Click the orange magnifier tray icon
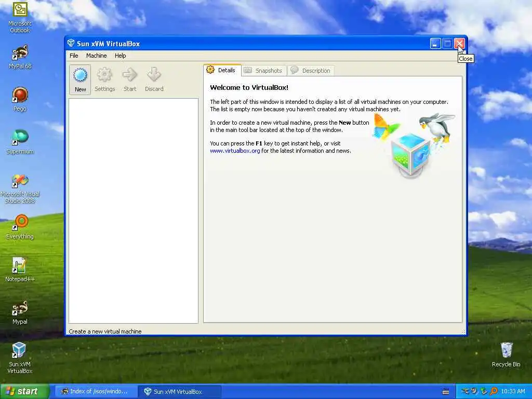The image size is (532, 399). pyautogui.click(x=494, y=392)
